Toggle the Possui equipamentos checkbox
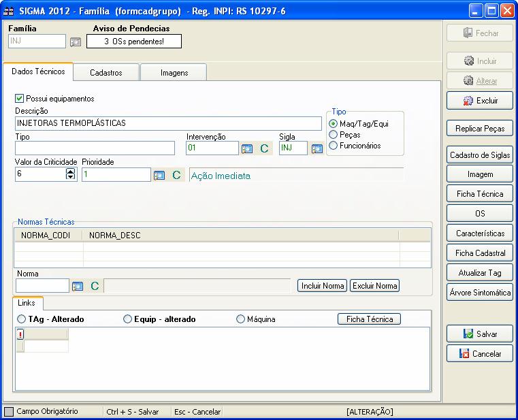Viewport: 518px width, 420px height. pos(19,99)
